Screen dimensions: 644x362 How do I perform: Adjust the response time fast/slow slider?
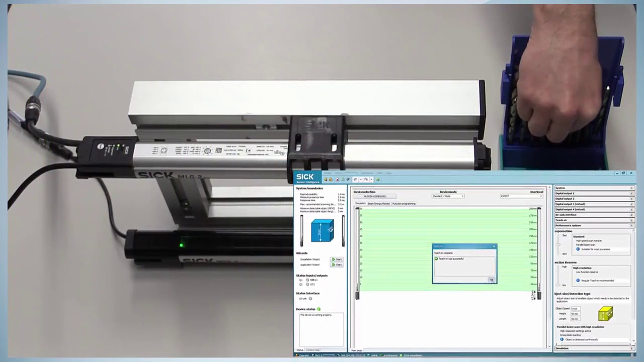(557, 245)
